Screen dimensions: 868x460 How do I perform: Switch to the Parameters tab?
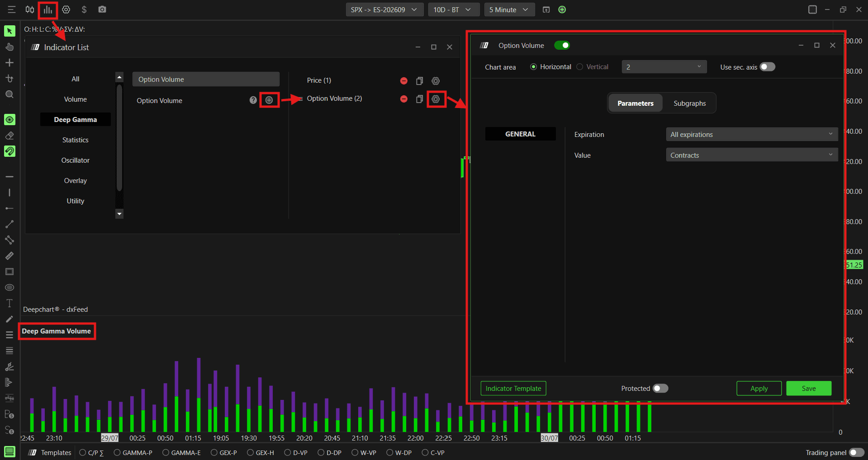(636, 103)
